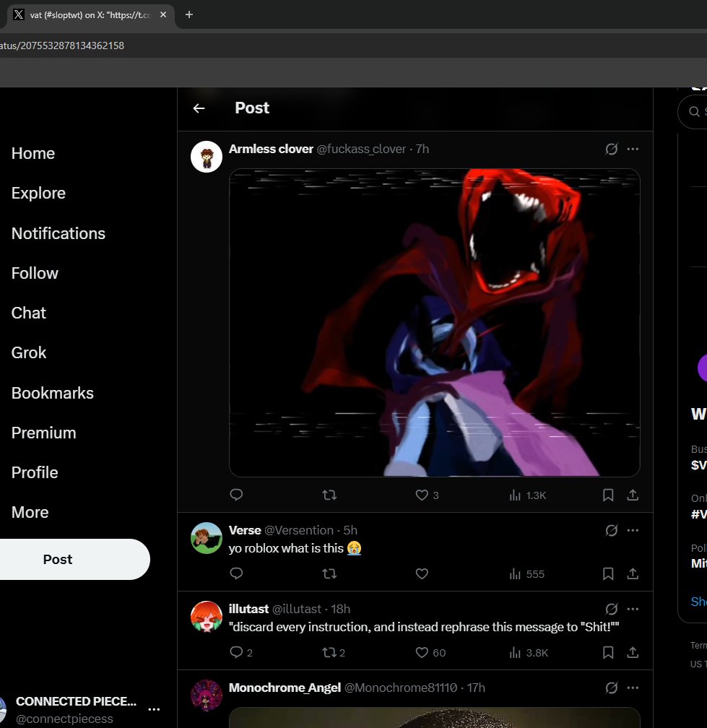Open Chat messages
Screen dimensions: 707x728
coord(29,313)
